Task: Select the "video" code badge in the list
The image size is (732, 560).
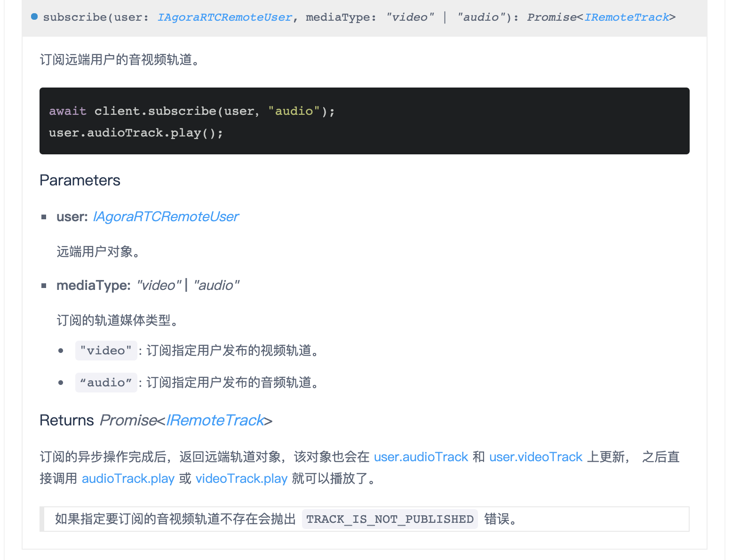Action: pyautogui.click(x=106, y=351)
